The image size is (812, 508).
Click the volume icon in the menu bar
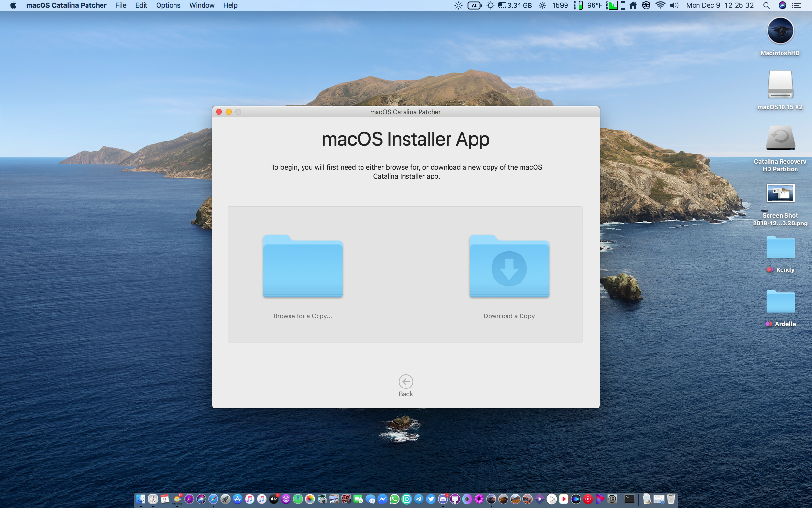click(x=674, y=6)
